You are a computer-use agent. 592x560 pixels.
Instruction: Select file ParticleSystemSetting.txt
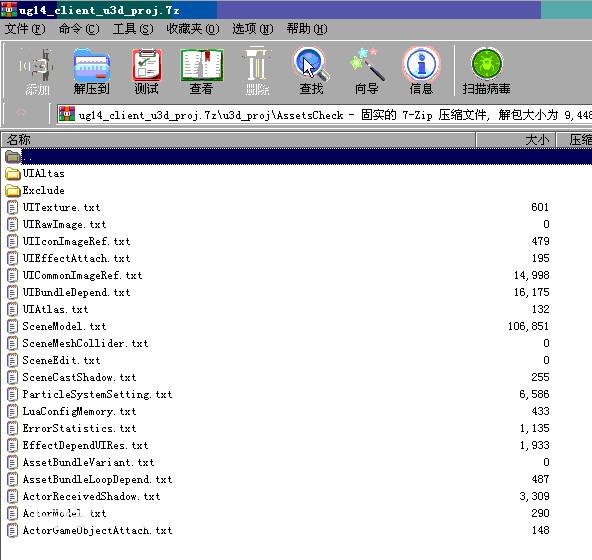[97, 394]
